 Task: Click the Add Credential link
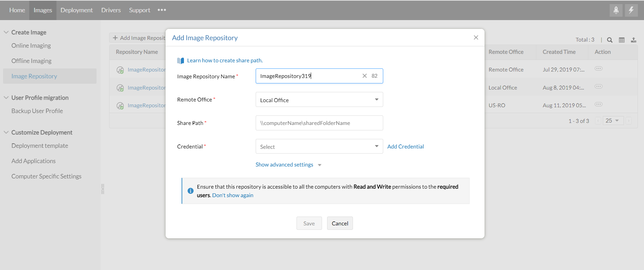click(x=405, y=146)
